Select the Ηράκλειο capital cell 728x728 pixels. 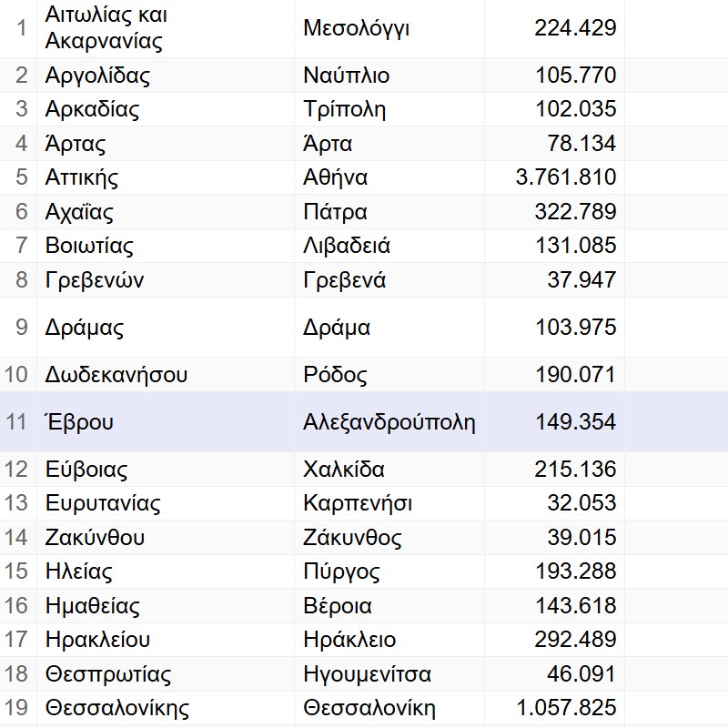(x=389, y=640)
